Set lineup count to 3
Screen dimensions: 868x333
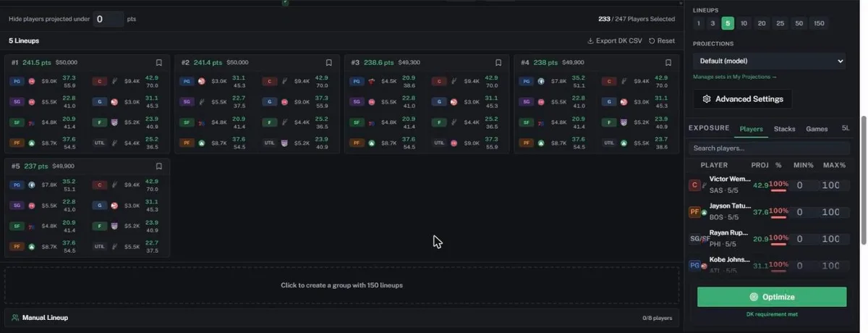click(x=712, y=23)
